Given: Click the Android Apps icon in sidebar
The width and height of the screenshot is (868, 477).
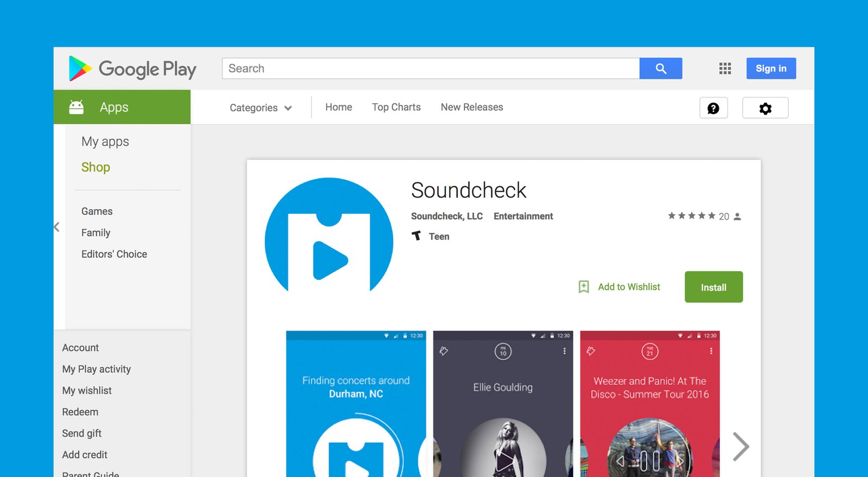Looking at the screenshot, I should pyautogui.click(x=76, y=107).
